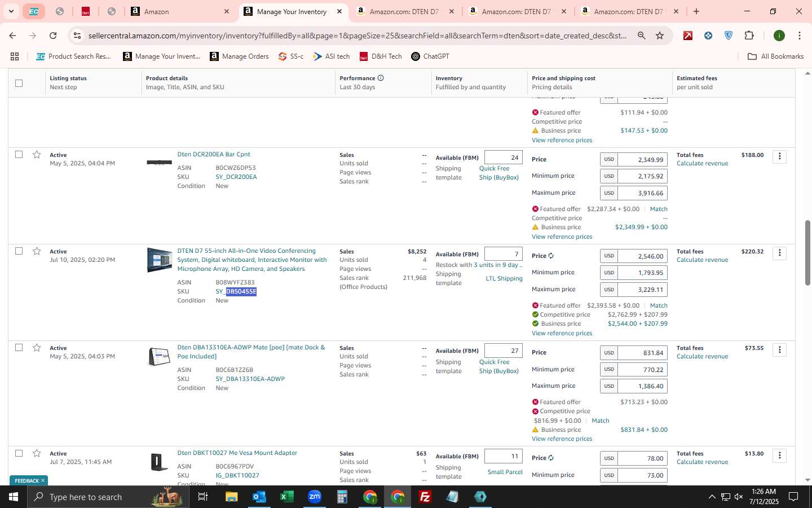Image resolution: width=812 pixels, height=508 pixels.
Task: Open the D&H Tech bookmark
Action: pyautogui.click(x=381, y=56)
